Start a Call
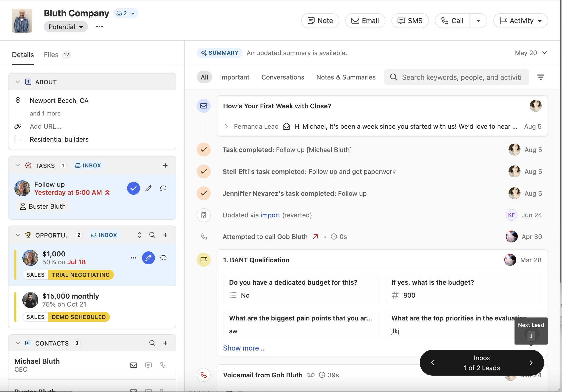This screenshot has height=392, width=562. coord(452,21)
